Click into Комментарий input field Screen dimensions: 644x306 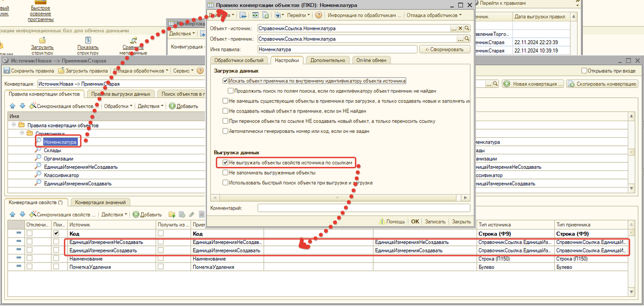click(x=364, y=208)
